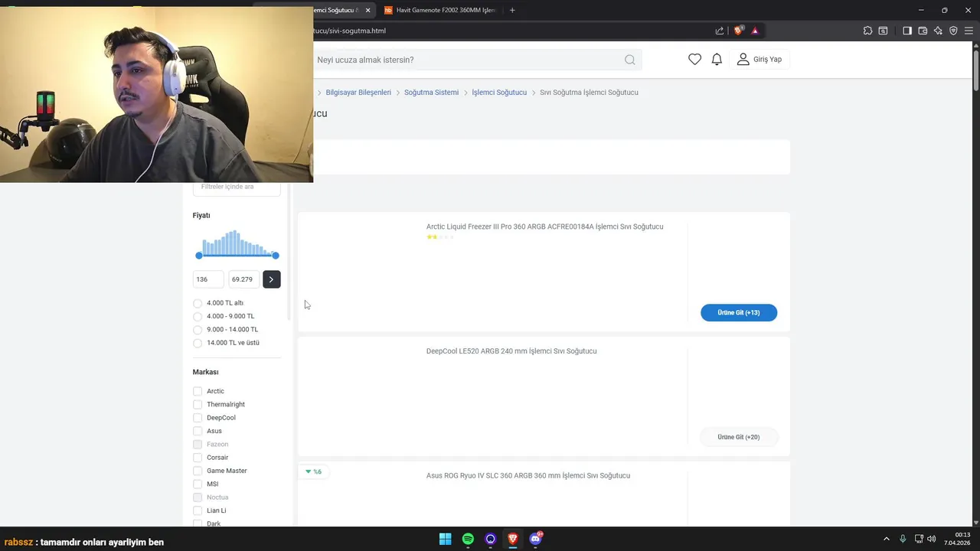Check the Corsair brand filter
The image size is (980, 551).
coord(198,458)
